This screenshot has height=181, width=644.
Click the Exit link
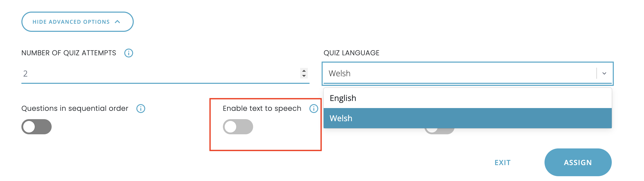tap(502, 163)
